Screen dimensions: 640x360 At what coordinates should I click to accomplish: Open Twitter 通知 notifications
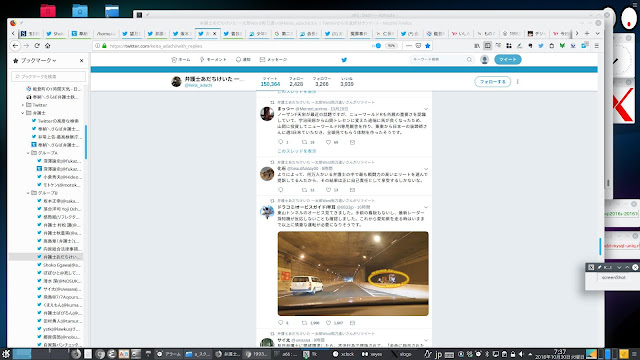[243, 60]
